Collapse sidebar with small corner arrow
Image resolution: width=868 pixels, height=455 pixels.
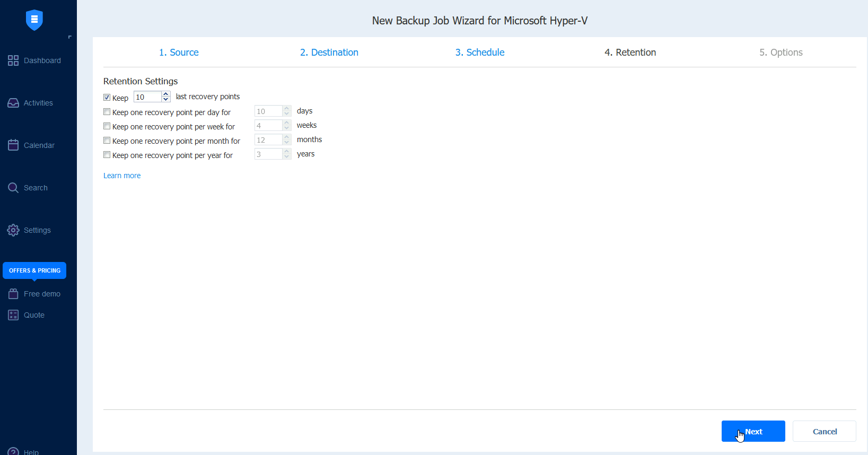click(69, 37)
